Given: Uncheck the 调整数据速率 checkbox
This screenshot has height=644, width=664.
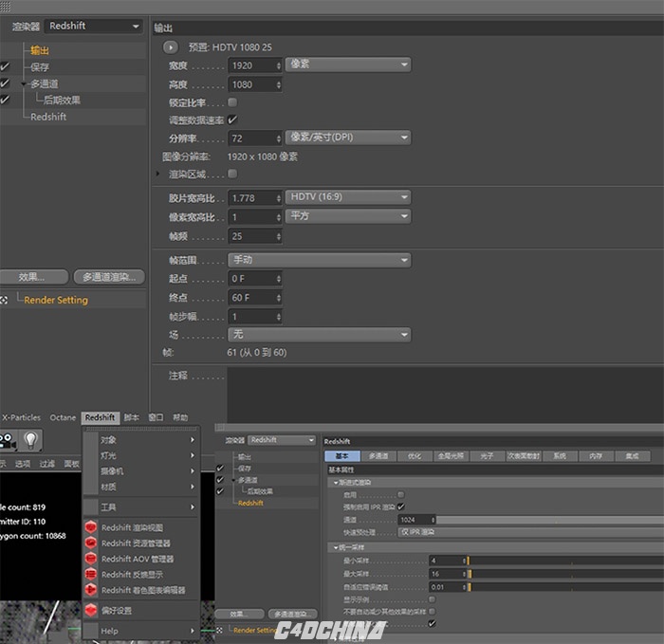Looking at the screenshot, I should pyautogui.click(x=232, y=120).
